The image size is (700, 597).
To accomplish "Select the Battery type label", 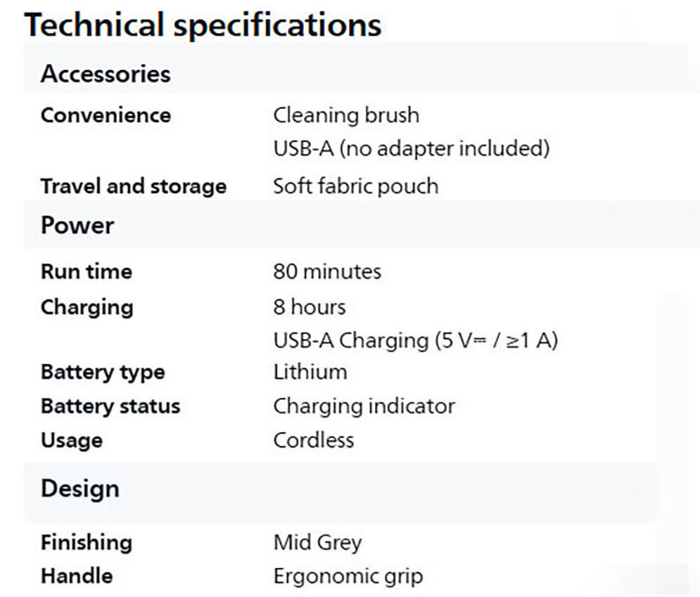I will (103, 372).
